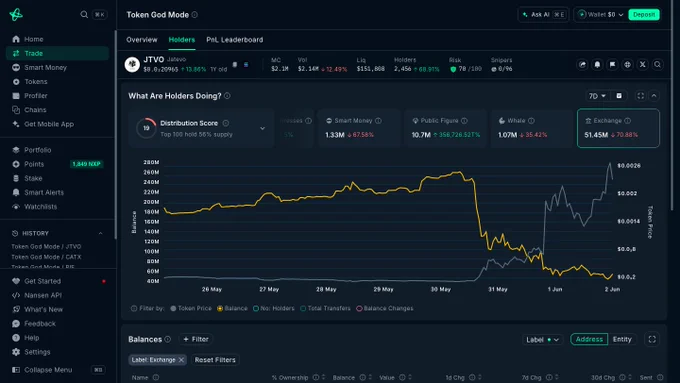This screenshot has width=680, height=383.
Task: Switch to the Holders tab
Action: pos(182,39)
